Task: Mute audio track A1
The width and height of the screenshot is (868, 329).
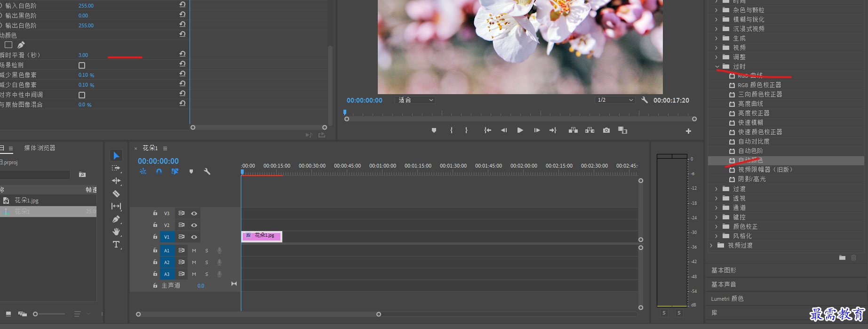Action: coord(194,250)
